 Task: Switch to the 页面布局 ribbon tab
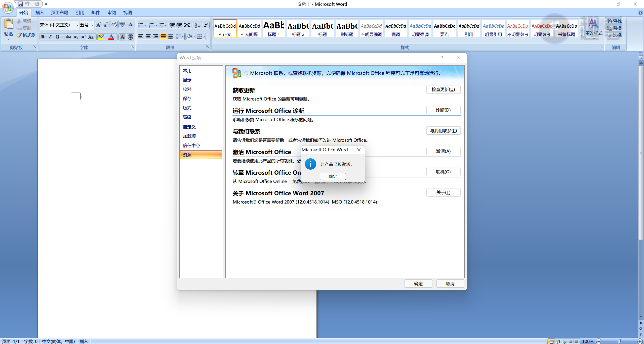point(59,13)
